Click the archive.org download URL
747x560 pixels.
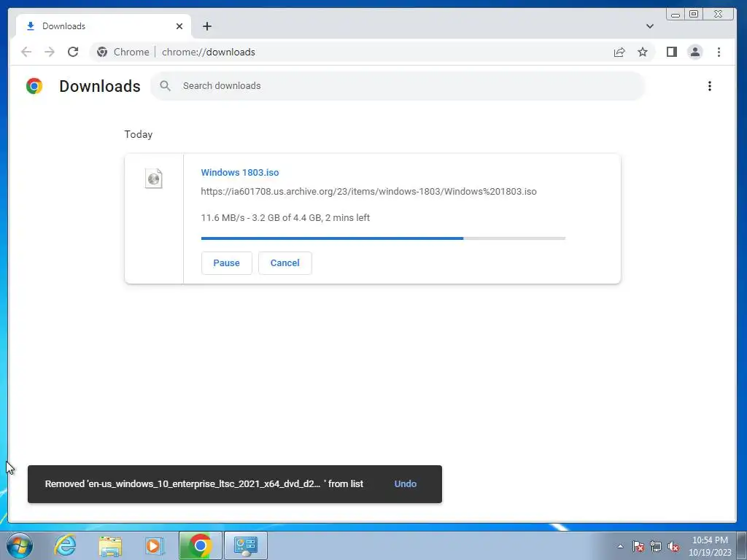pyautogui.click(x=368, y=192)
